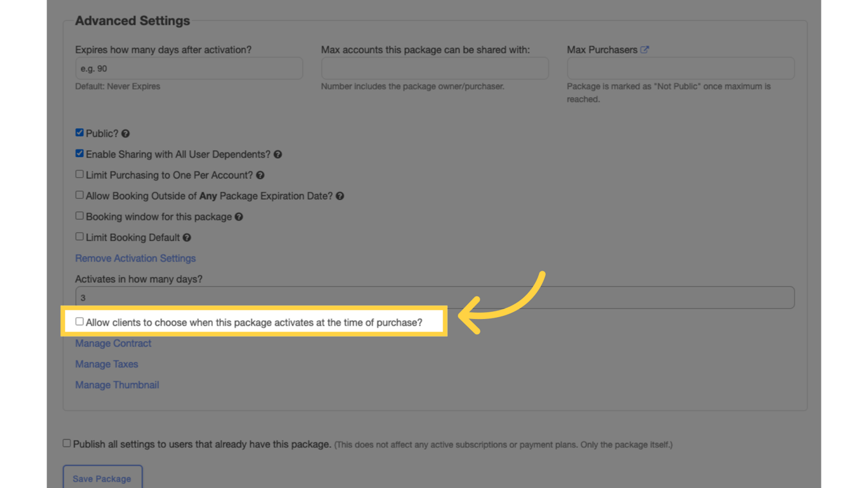Screen dimensions: 868x488
Task: Open the Manage Thumbnail link
Action: pyautogui.click(x=117, y=385)
